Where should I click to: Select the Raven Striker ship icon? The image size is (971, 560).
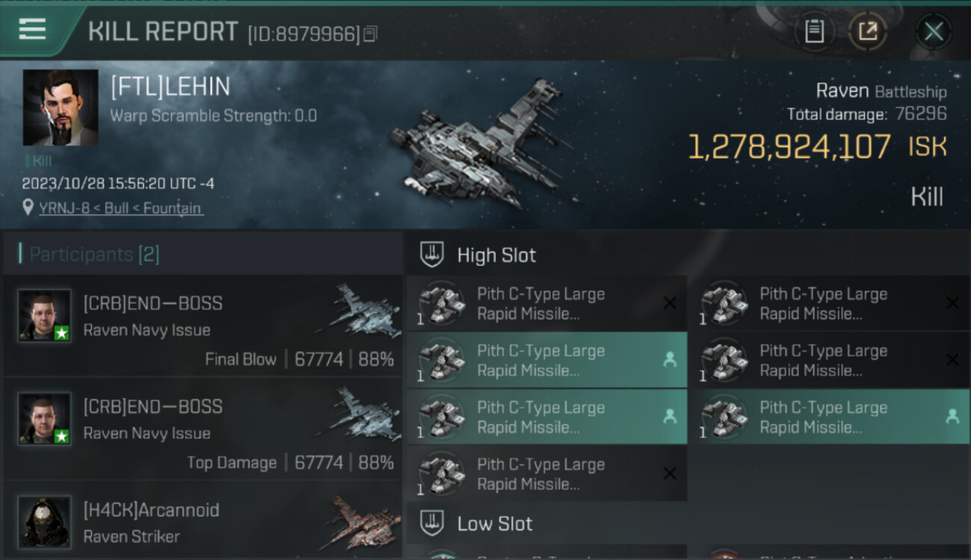point(361,523)
